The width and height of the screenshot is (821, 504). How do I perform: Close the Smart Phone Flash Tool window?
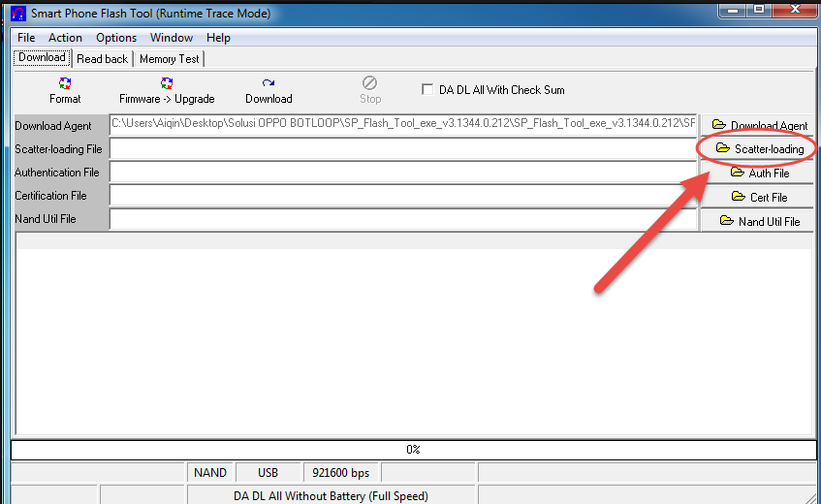[x=795, y=10]
